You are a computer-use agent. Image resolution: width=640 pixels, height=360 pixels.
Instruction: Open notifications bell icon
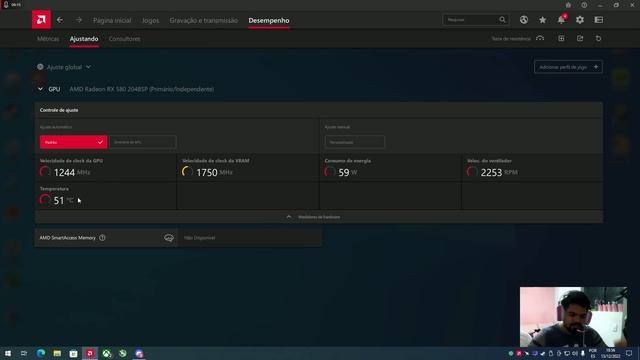(x=561, y=20)
